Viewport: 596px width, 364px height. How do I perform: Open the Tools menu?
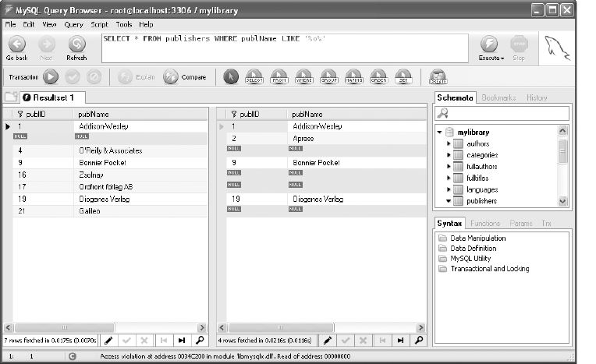click(124, 24)
